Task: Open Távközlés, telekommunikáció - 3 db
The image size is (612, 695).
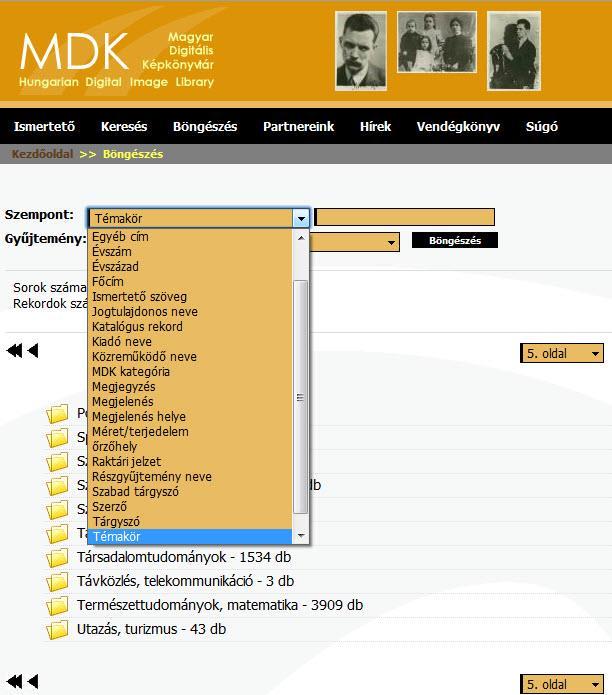Action: [185, 581]
